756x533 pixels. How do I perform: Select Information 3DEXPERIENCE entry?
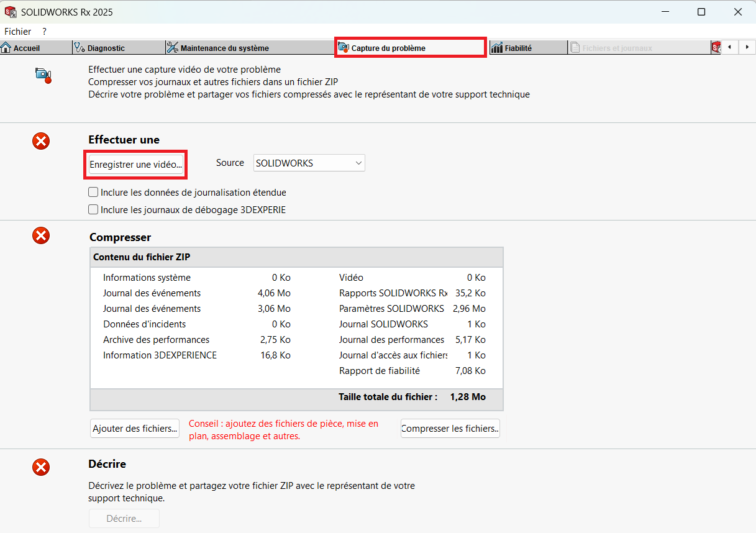[197, 355]
